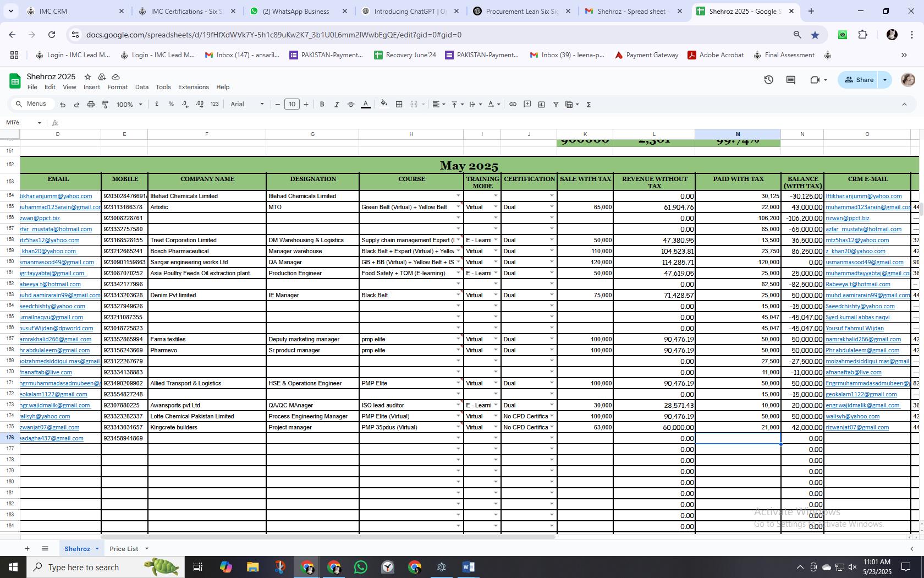
Task: Click the Share button
Action: (x=859, y=80)
